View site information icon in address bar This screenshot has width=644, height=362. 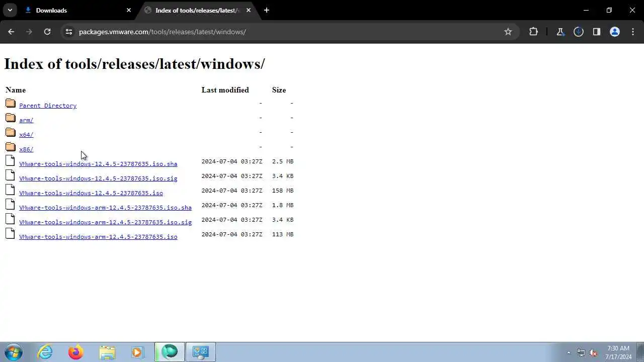coord(69,32)
